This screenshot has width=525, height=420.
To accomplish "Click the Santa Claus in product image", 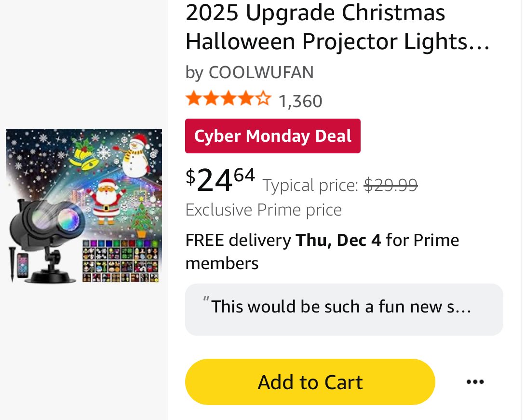I will tap(106, 201).
